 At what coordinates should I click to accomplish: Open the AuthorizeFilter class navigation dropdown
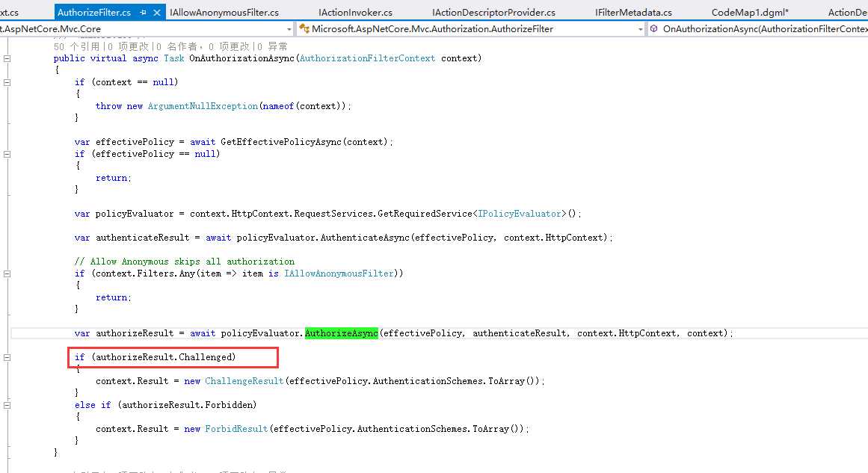click(641, 28)
